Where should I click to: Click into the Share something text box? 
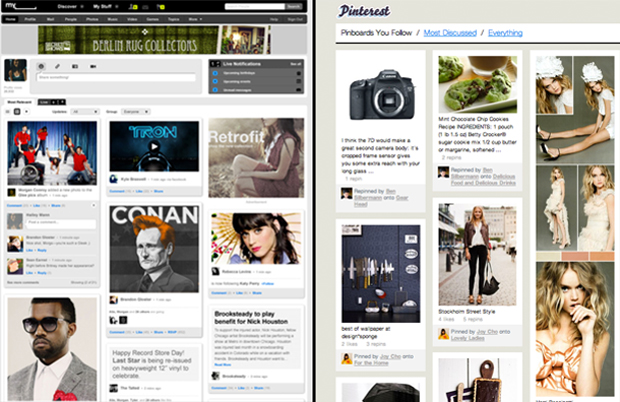click(x=116, y=77)
